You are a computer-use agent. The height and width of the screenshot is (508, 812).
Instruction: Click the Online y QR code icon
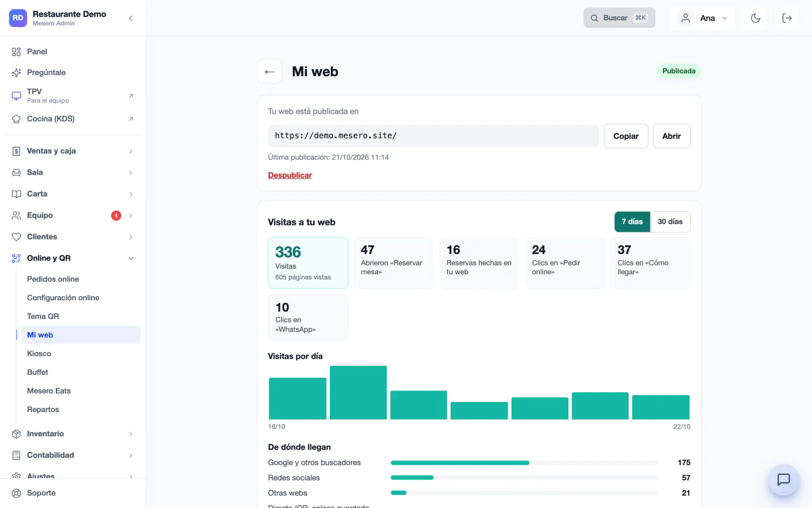click(16, 258)
